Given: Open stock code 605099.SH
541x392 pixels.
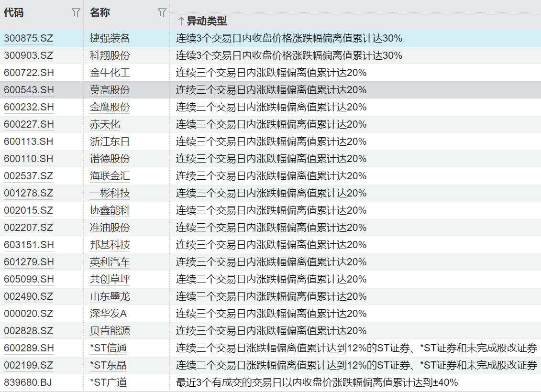Looking at the screenshot, I should pos(29,280).
